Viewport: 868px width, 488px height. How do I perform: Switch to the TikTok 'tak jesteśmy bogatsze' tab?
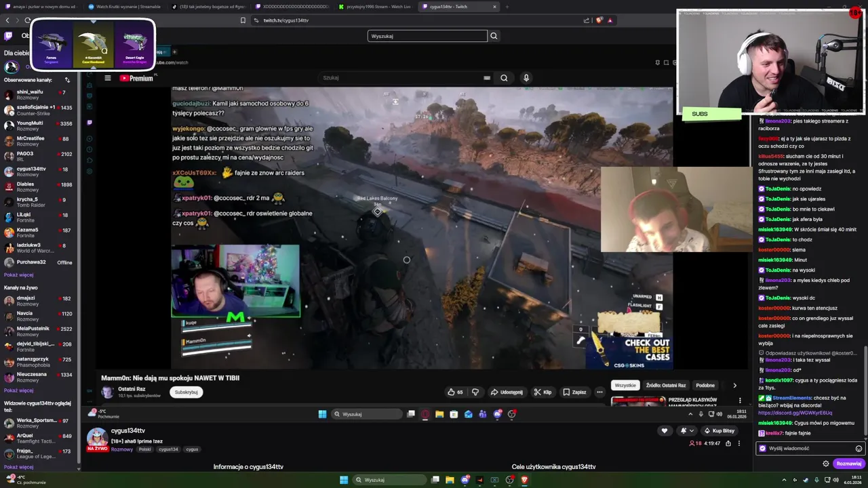[208, 7]
